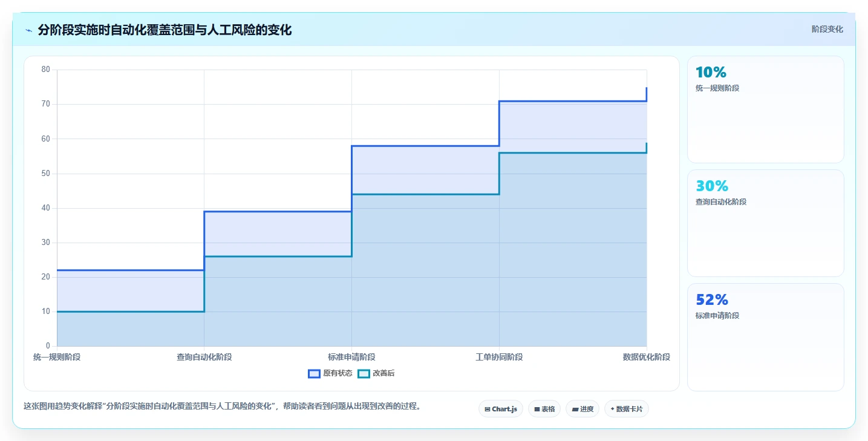Click the 数据优化阶段 x-axis label
This screenshot has height=441, width=868.
pyautogui.click(x=647, y=357)
